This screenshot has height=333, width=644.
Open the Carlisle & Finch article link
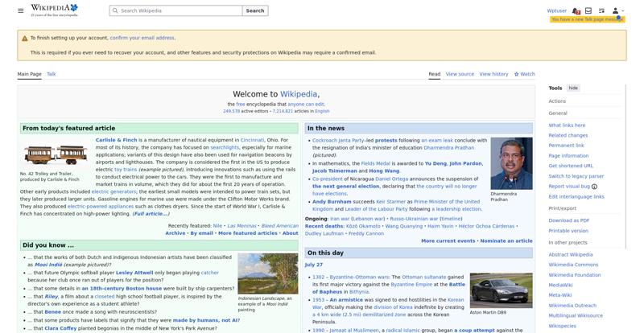[116, 140]
